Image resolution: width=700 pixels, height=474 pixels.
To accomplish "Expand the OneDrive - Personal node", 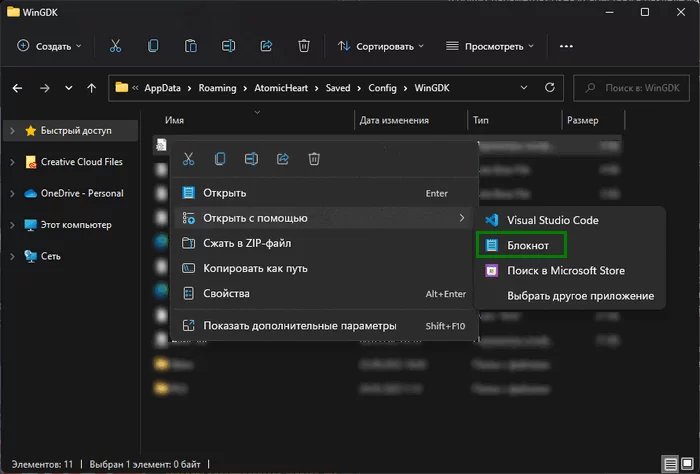I will tap(11, 193).
